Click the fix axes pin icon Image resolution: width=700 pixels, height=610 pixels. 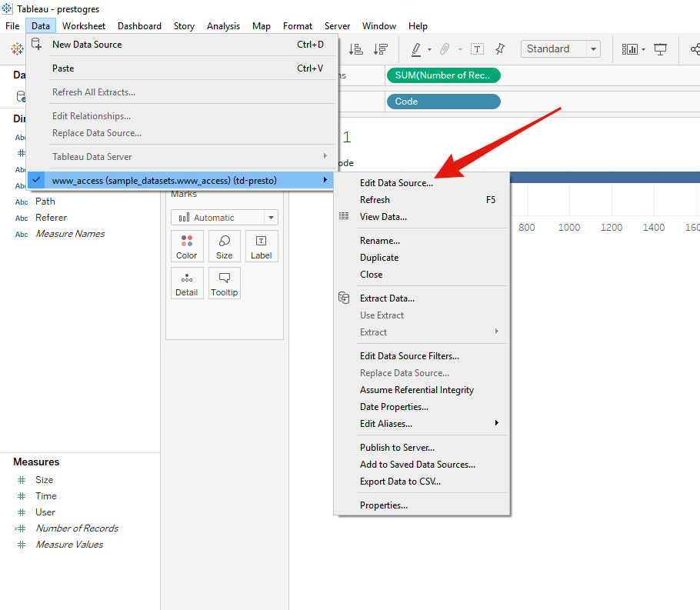tap(500, 48)
